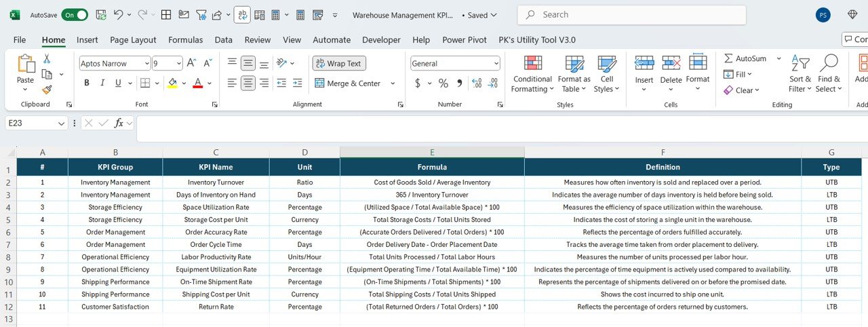The width and height of the screenshot is (868, 327).
Task: Toggle the AutoSave switch
Action: [75, 14]
